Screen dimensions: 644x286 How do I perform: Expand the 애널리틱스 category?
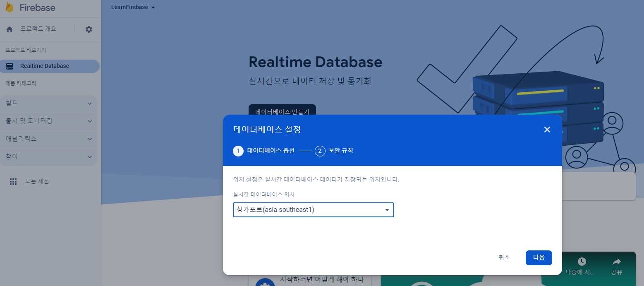(49, 139)
